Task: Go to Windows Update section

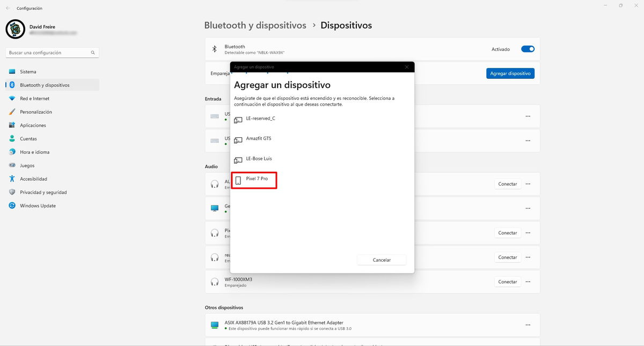Action: 38,206
